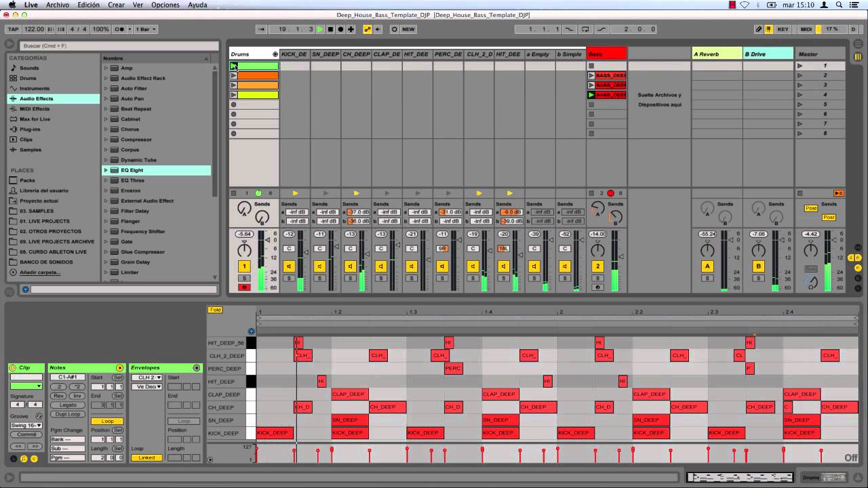Open Ver menu
Image resolution: width=868 pixels, height=488 pixels.
(138, 5)
